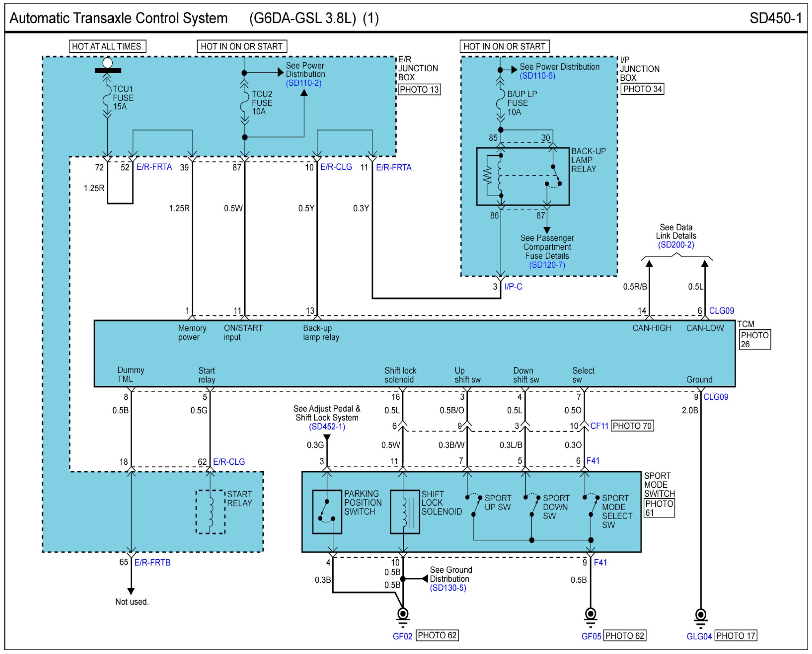Click the sport up switch symbol
This screenshot has height=654, width=812.
474,506
